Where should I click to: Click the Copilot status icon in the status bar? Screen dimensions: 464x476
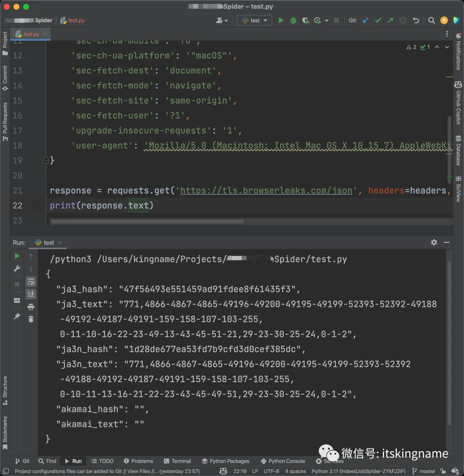pos(223,471)
